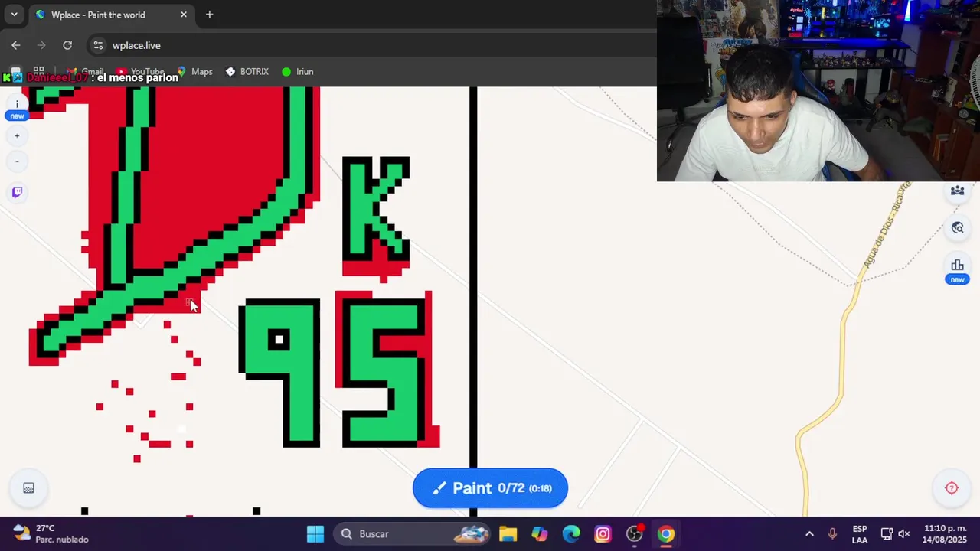Open the Twitch icon button

tap(17, 192)
